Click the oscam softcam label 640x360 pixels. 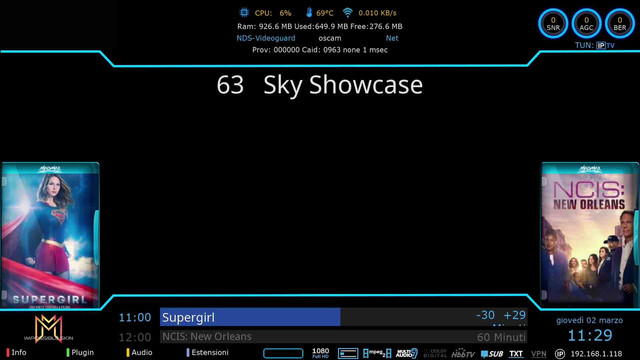[330, 38]
